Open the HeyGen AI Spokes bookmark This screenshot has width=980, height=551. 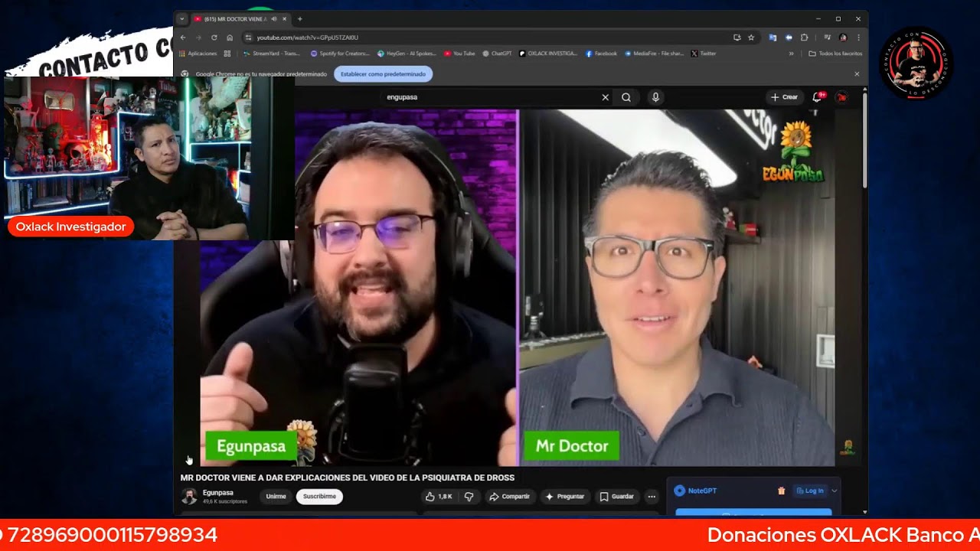click(407, 54)
